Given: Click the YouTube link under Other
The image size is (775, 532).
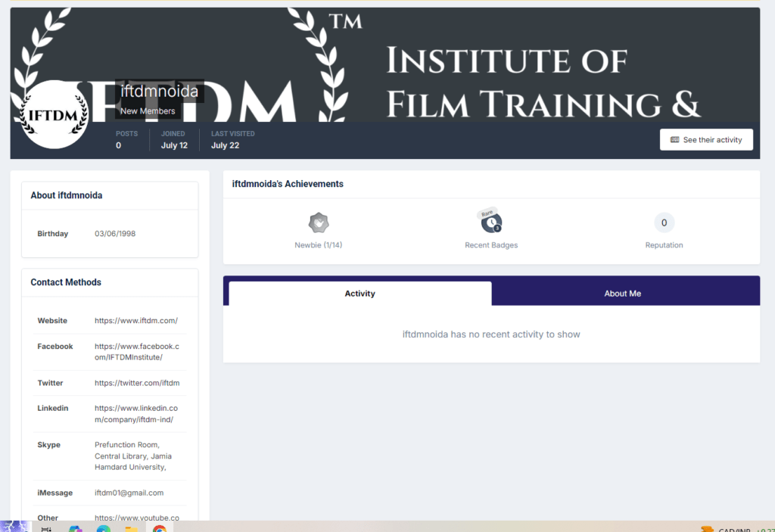Looking at the screenshot, I should click(137, 518).
